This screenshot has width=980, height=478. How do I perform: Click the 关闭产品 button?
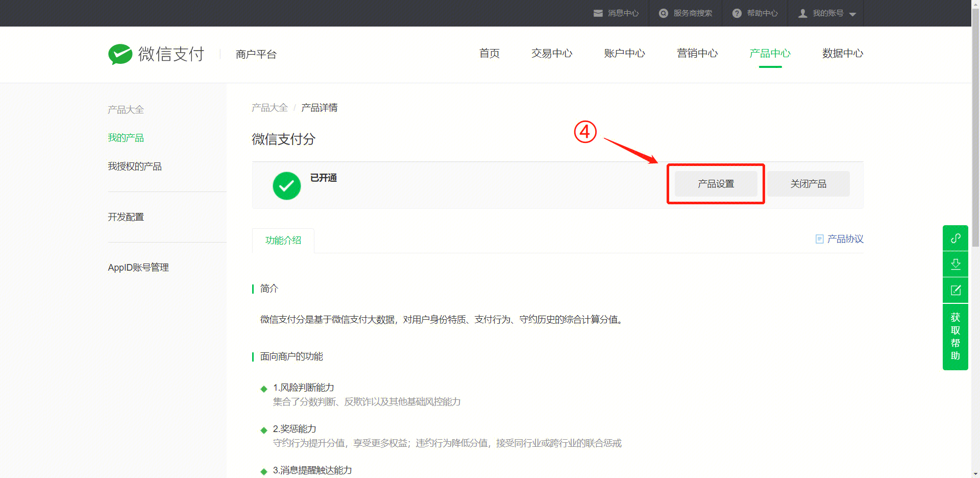click(808, 184)
